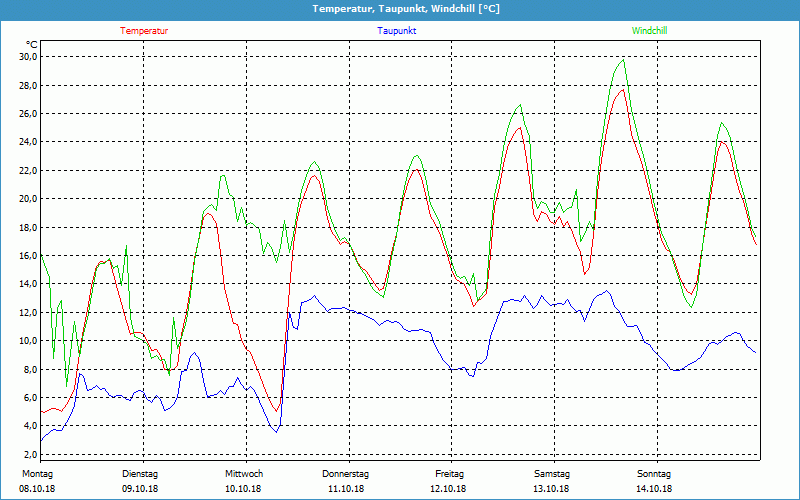Select the Mittwoch day label
The image size is (800, 500).
pos(244,474)
